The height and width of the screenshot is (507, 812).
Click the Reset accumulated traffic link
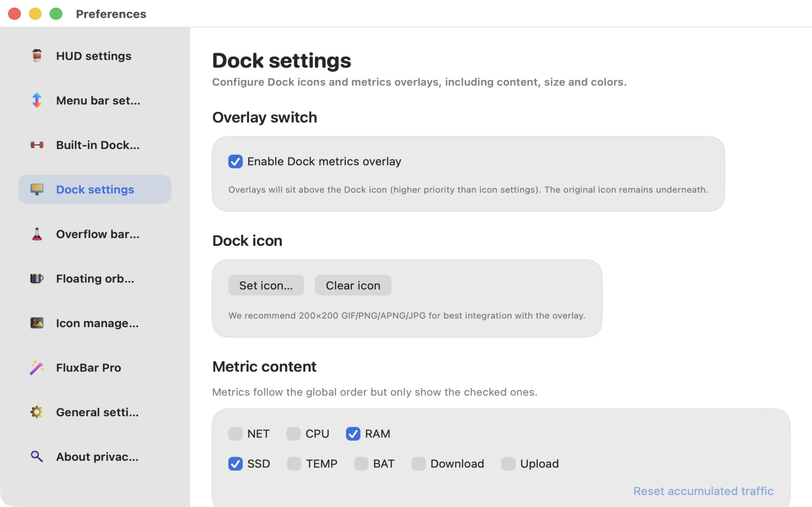pos(703,491)
